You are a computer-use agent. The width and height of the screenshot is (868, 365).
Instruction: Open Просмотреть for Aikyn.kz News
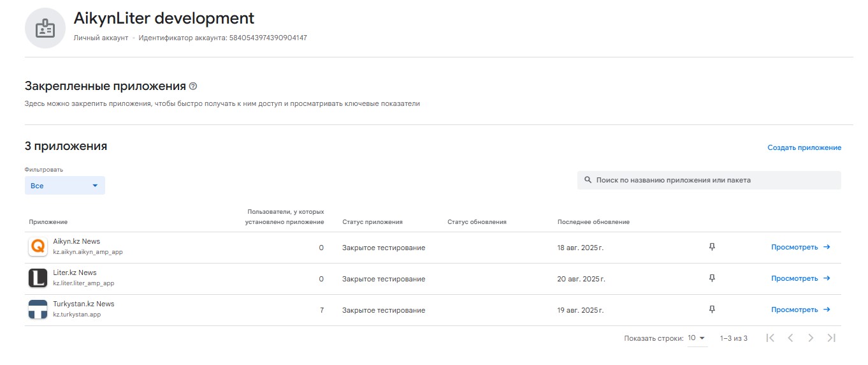point(800,247)
